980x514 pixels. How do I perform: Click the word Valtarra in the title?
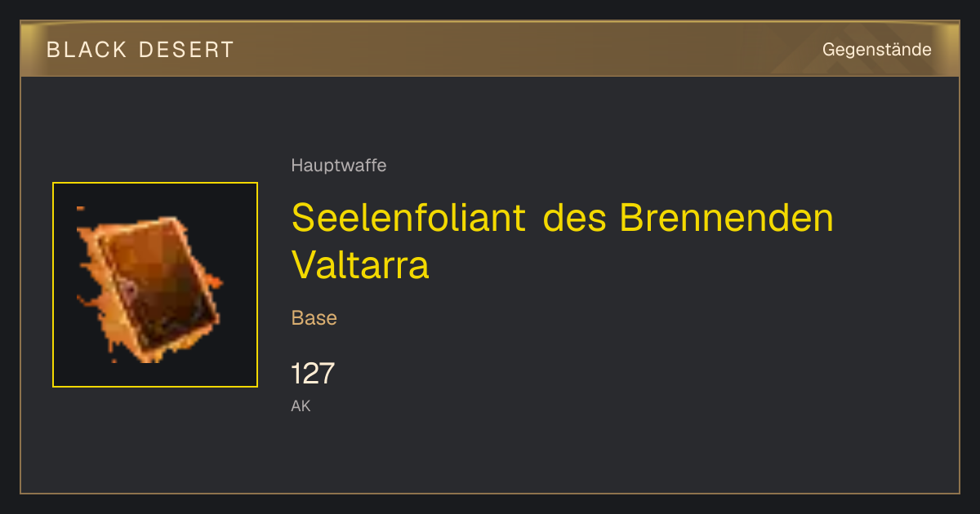(x=360, y=264)
